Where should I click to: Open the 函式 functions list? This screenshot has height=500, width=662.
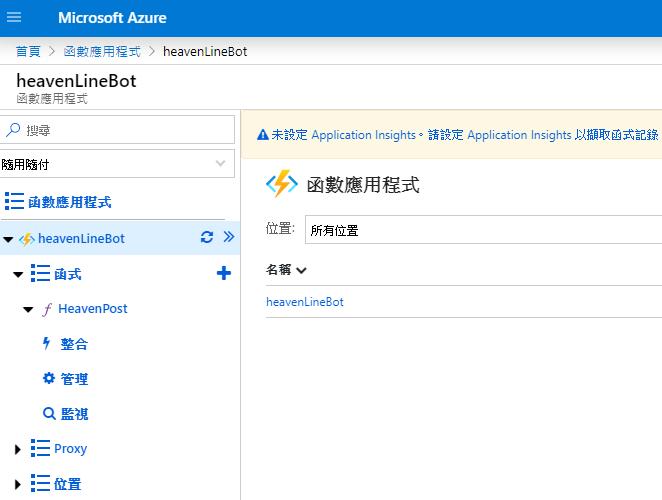coord(68,274)
